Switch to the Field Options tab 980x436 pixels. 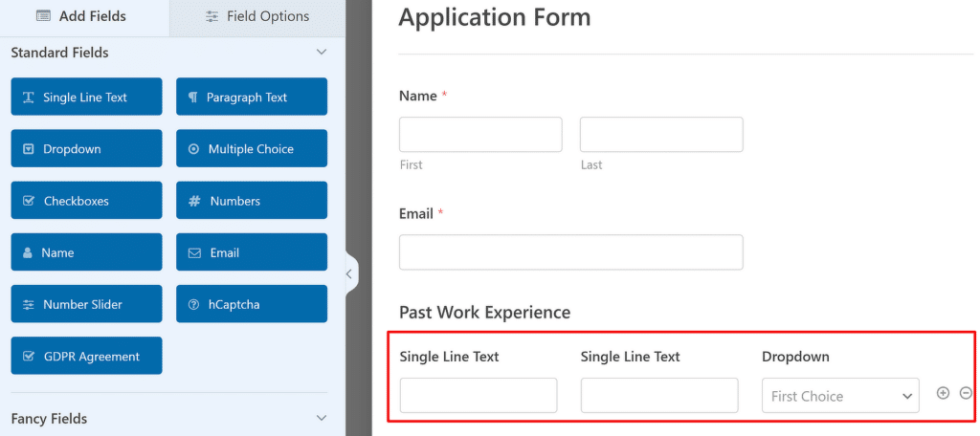(257, 17)
